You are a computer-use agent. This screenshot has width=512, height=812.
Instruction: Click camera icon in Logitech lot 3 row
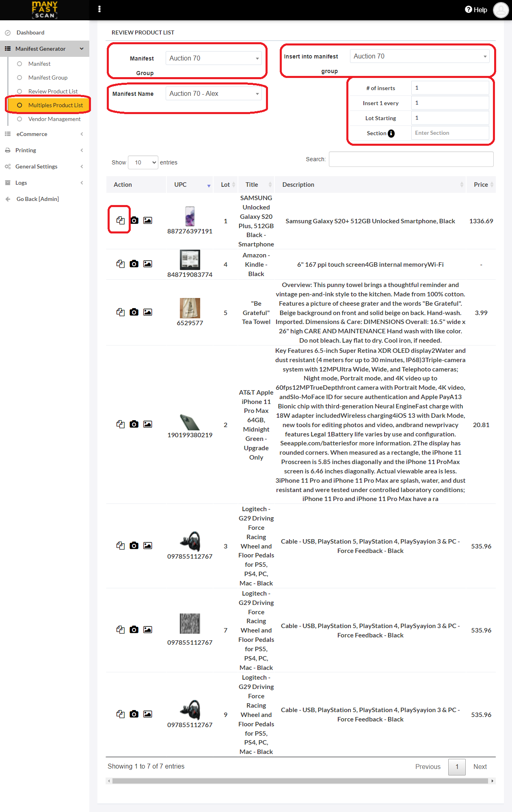[x=134, y=545]
